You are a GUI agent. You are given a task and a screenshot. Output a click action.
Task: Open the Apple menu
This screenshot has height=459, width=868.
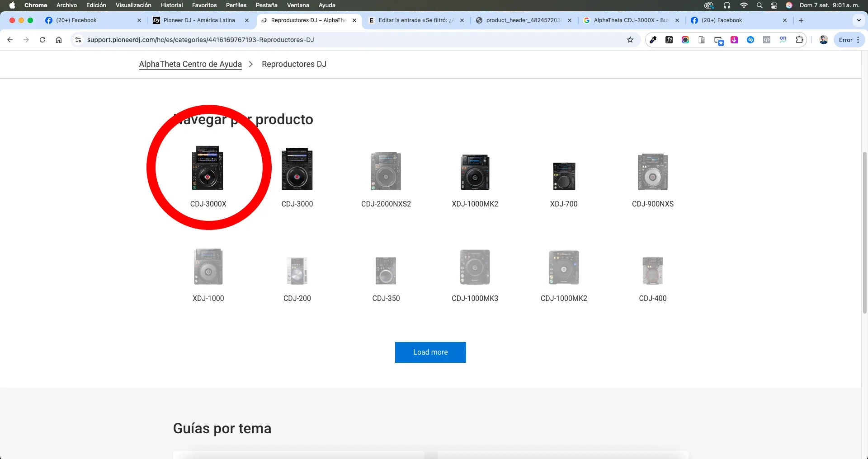[12, 5]
